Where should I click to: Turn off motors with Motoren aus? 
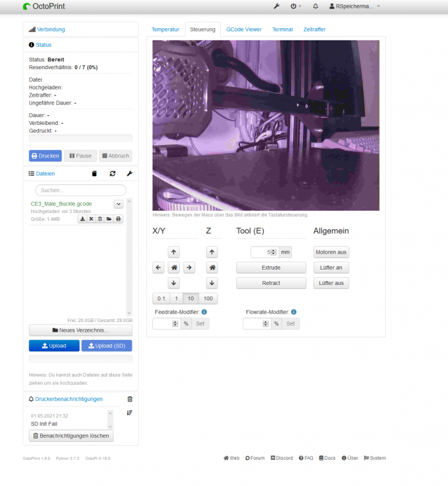331,252
